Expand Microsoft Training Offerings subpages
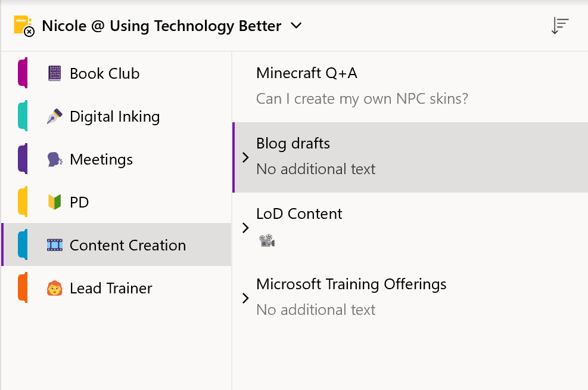 (245, 298)
